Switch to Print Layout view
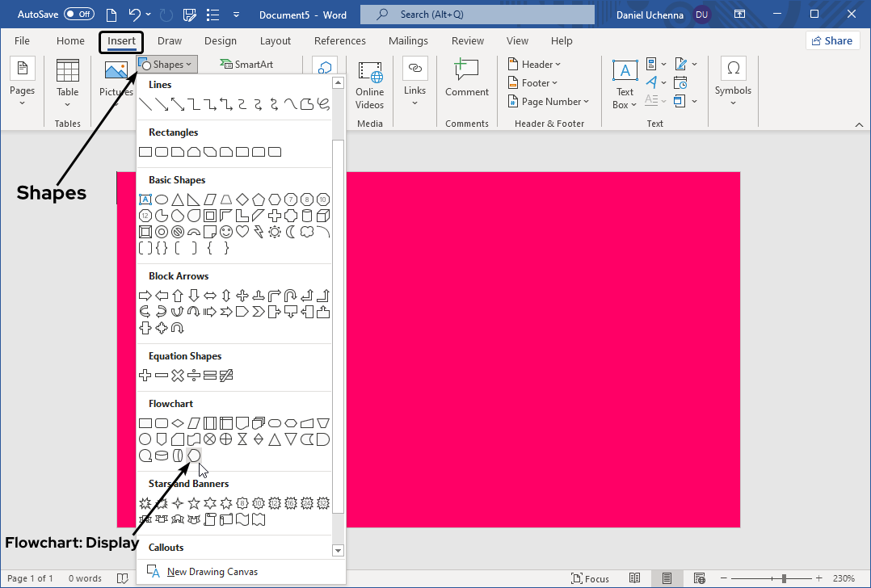871x588 pixels. [x=667, y=578]
